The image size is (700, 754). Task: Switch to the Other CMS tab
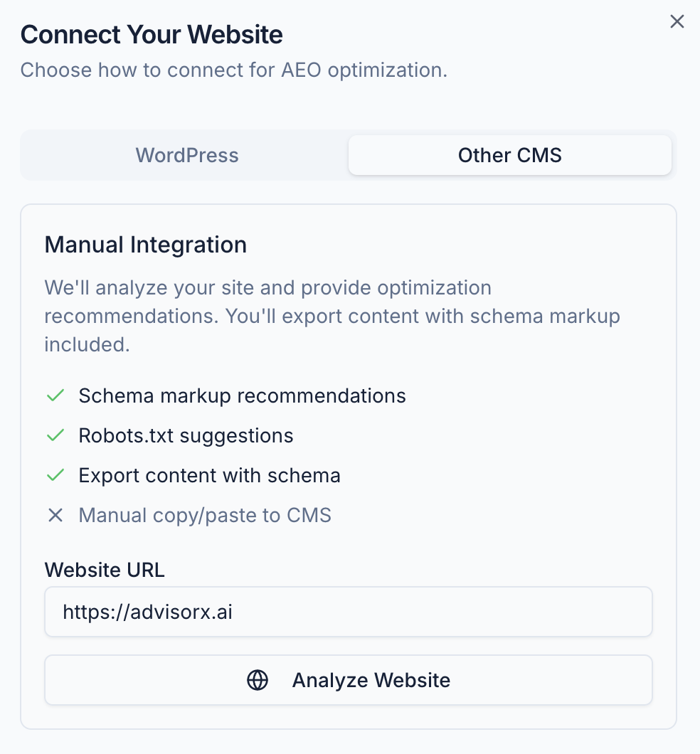coord(509,155)
